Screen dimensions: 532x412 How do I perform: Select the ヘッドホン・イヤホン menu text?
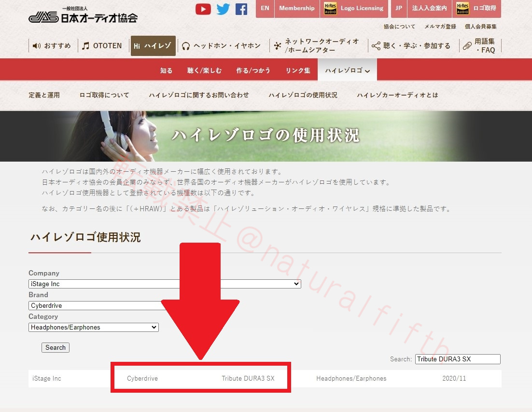pyautogui.click(x=227, y=46)
